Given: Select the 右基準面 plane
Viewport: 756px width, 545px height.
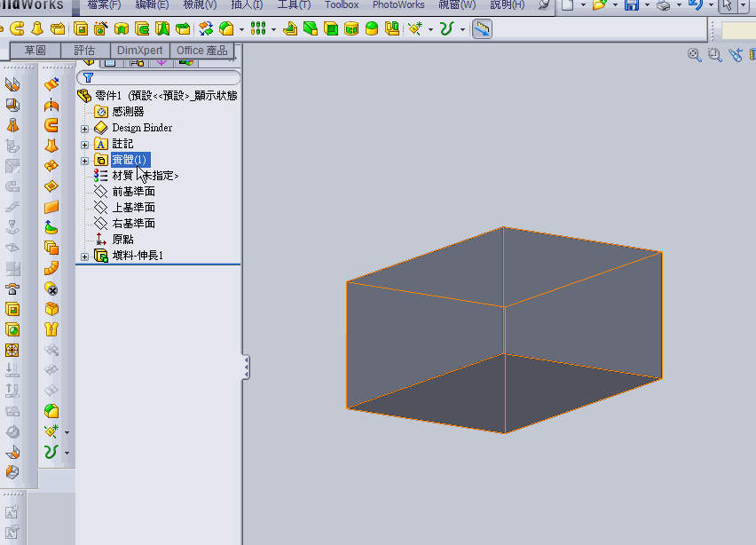Looking at the screenshot, I should click(x=124, y=224).
